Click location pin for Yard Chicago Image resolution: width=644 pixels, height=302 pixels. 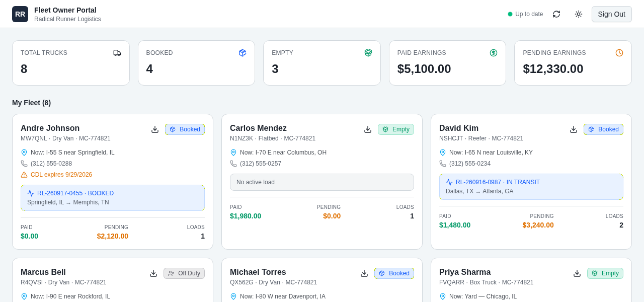443,296
